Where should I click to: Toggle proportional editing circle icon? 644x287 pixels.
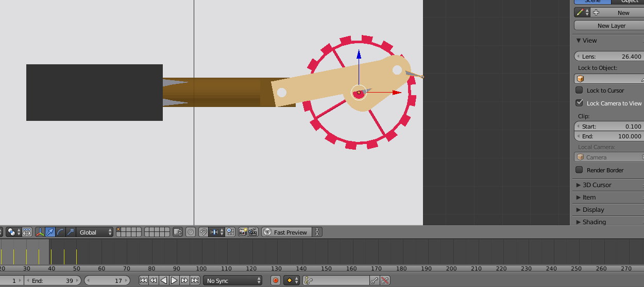tap(191, 232)
